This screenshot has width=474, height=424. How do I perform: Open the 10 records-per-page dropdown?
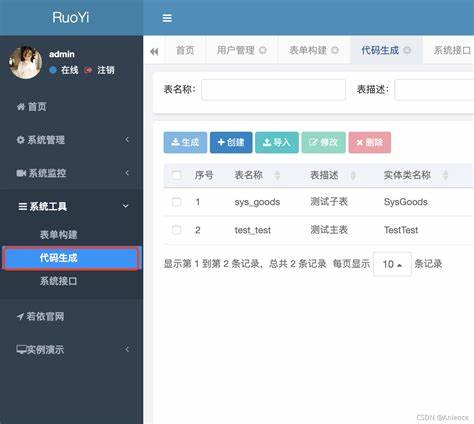point(392,264)
